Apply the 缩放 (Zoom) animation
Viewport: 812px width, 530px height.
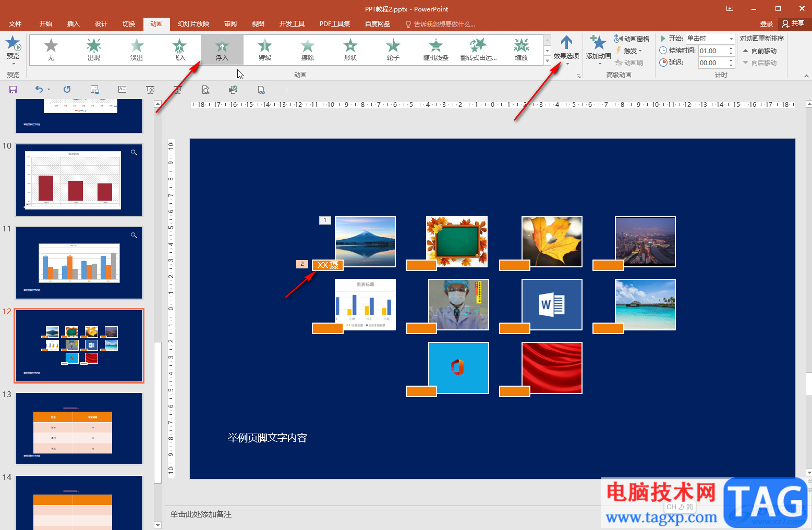(x=522, y=50)
